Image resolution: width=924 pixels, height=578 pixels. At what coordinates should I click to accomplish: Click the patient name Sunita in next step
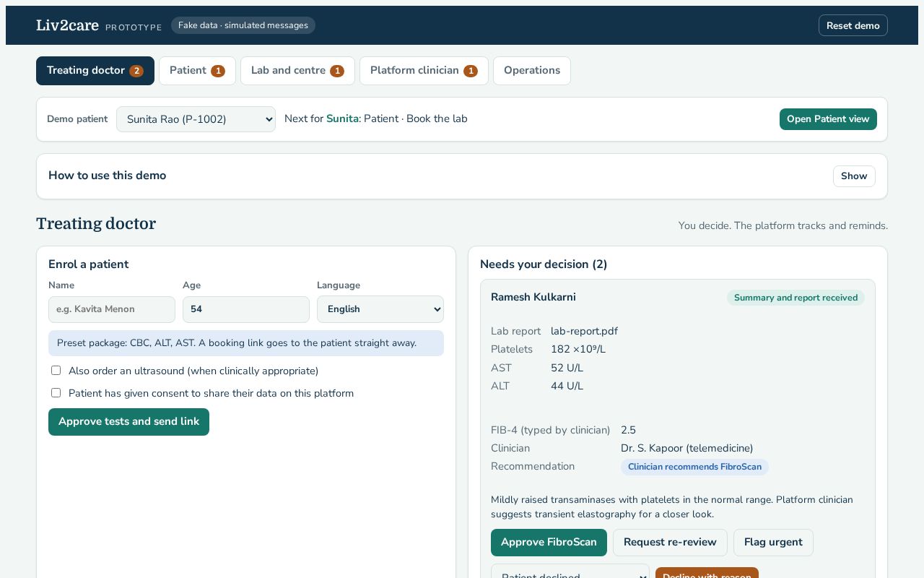(x=342, y=119)
